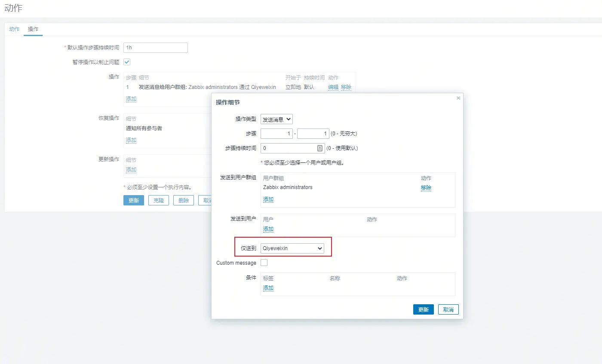Enable the Custom message checkbox
602x364 pixels.
264,262
